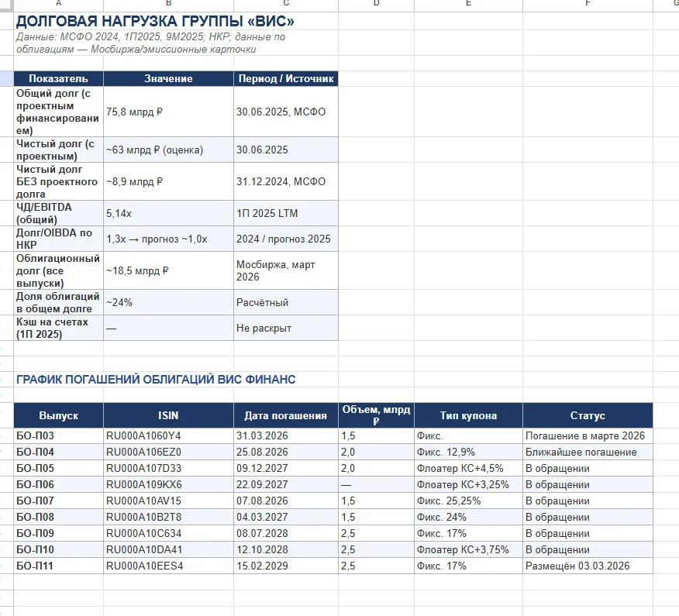Screen dimensions: 679x616
Task: Select the cell «Не раскрыт»
Action: tap(286, 328)
